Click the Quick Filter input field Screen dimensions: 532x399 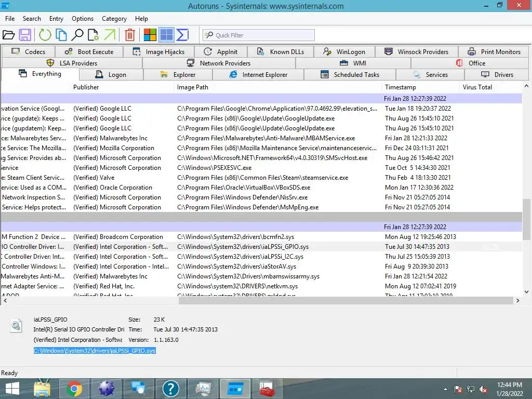259,35
